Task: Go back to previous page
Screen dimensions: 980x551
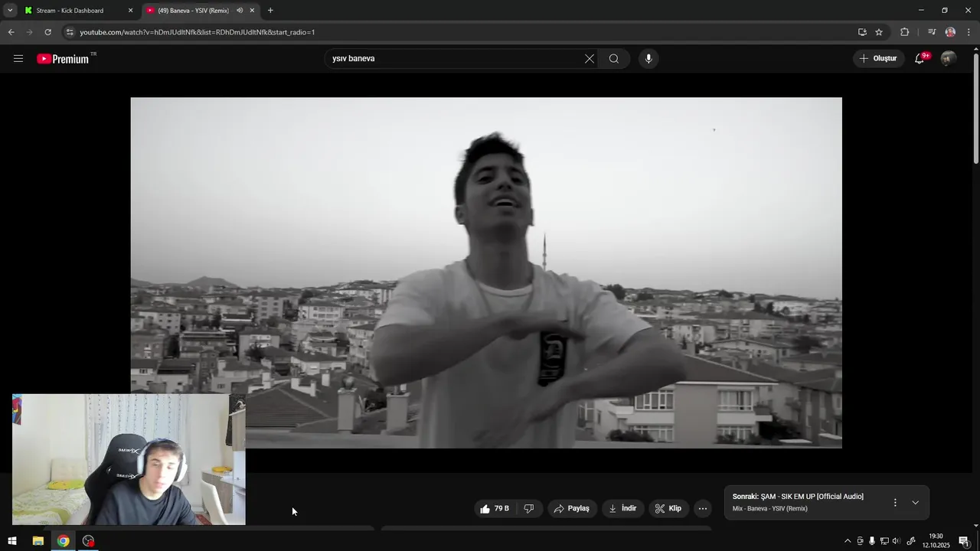Action: click(x=11, y=32)
